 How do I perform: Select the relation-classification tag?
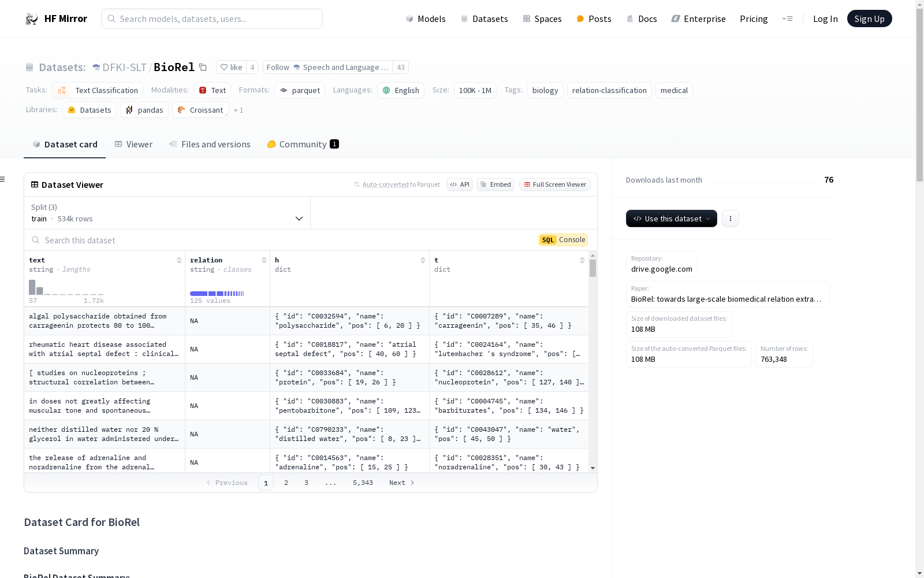click(x=609, y=90)
